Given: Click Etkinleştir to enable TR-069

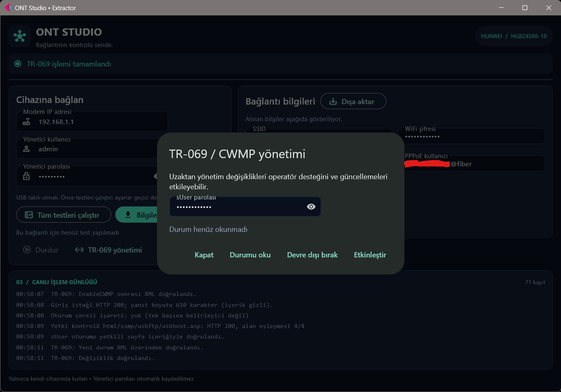Looking at the screenshot, I should pyautogui.click(x=370, y=255).
